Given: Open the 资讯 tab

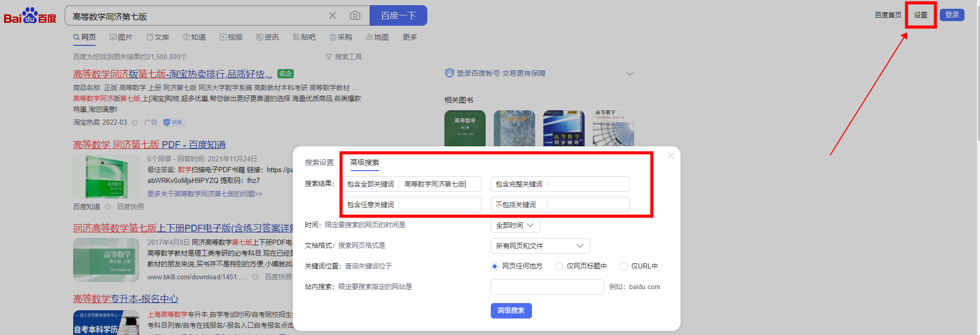Looking at the screenshot, I should tap(268, 37).
